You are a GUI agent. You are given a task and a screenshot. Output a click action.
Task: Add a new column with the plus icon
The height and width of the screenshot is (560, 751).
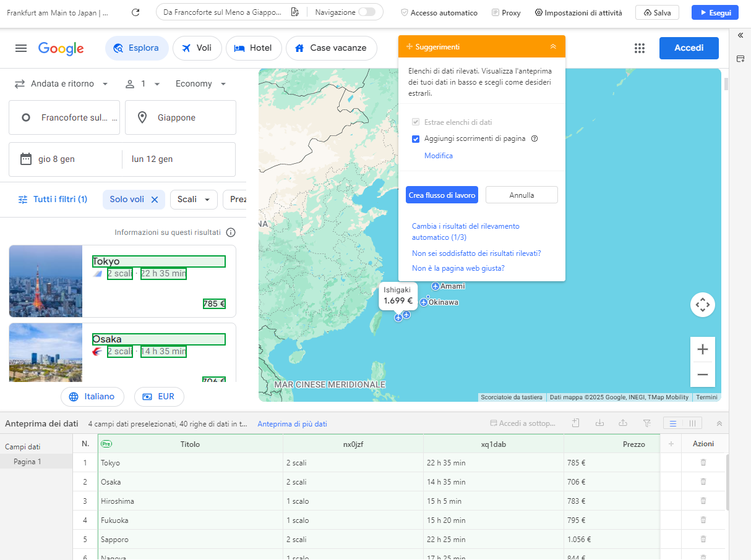pyautogui.click(x=671, y=444)
